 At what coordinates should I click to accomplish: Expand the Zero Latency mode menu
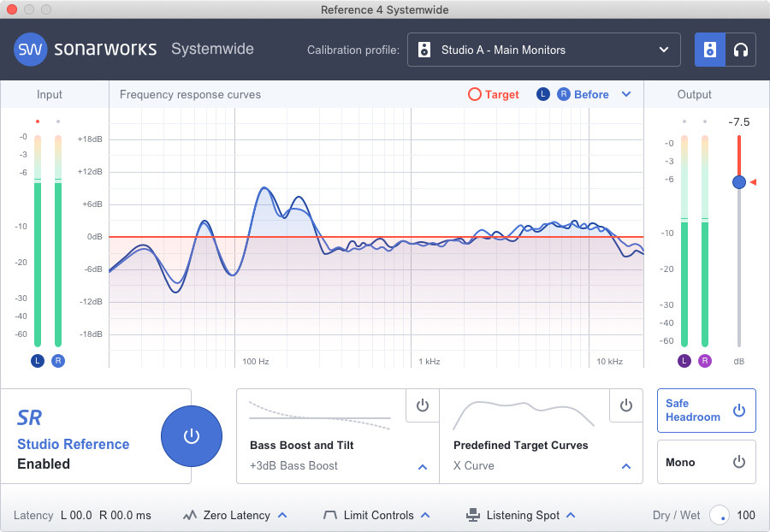[282, 515]
